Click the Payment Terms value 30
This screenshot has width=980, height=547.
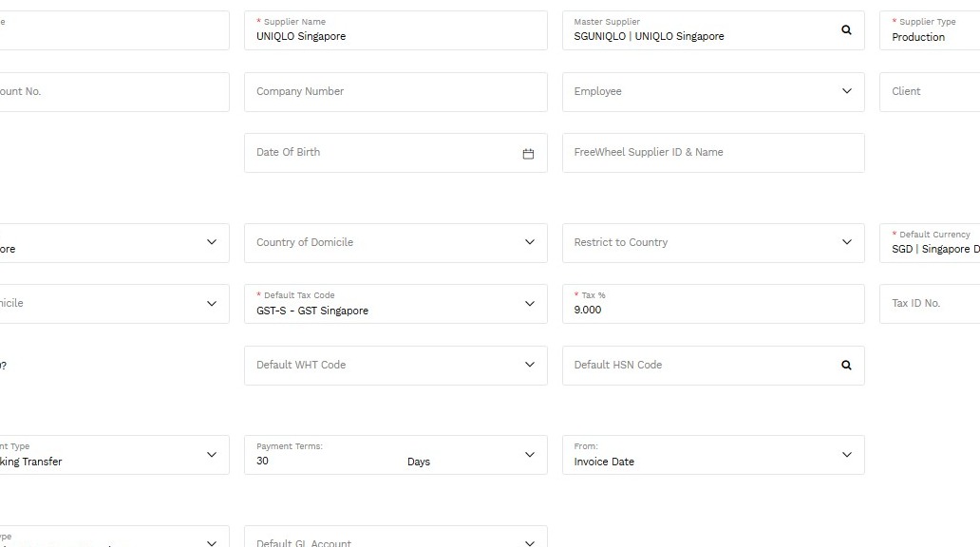click(262, 462)
